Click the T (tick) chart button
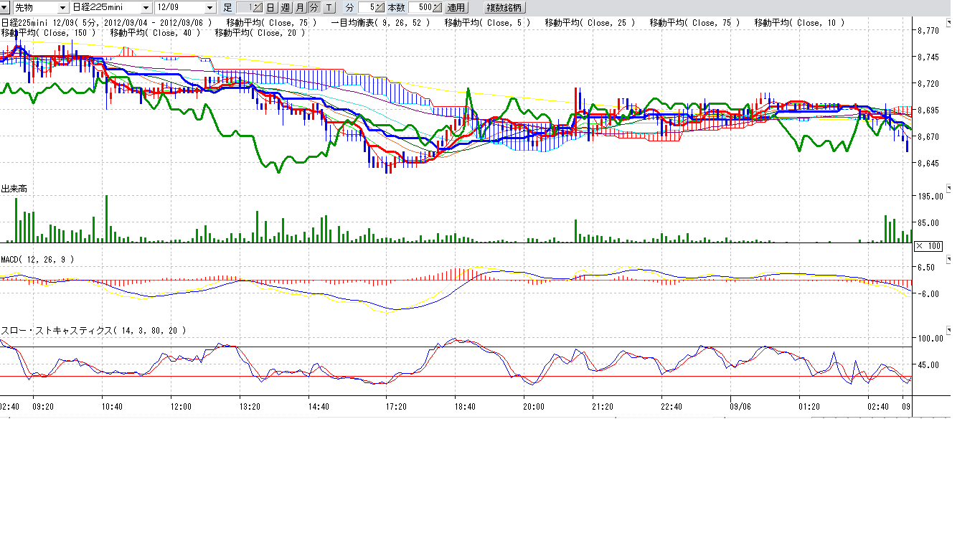Viewport: 980px width, 551px height. click(x=329, y=7)
